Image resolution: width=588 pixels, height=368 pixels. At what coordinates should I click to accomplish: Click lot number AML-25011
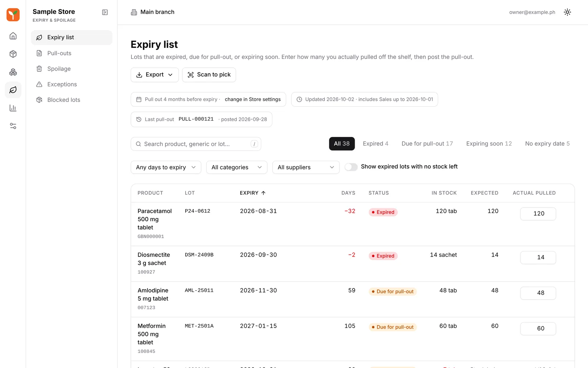pos(199,290)
